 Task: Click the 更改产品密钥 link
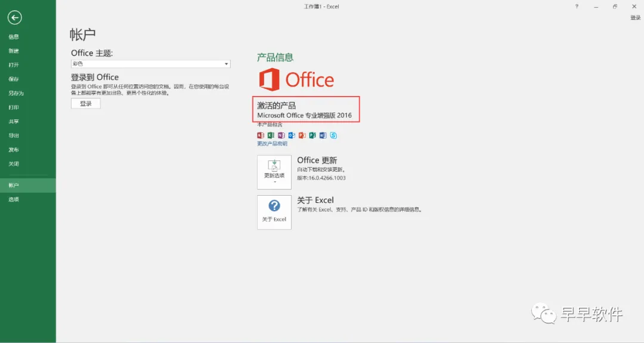[x=272, y=143]
